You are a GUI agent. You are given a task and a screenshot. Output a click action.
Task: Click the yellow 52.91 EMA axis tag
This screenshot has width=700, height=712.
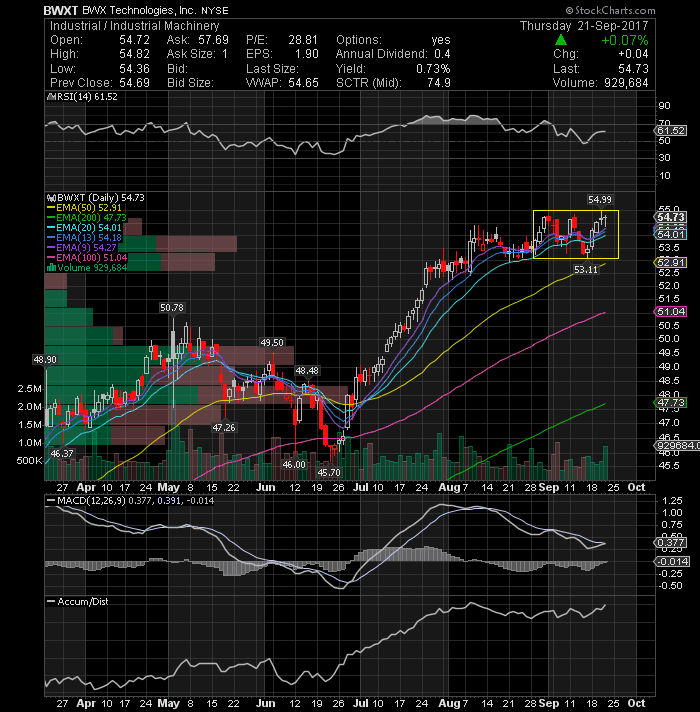(x=670, y=262)
